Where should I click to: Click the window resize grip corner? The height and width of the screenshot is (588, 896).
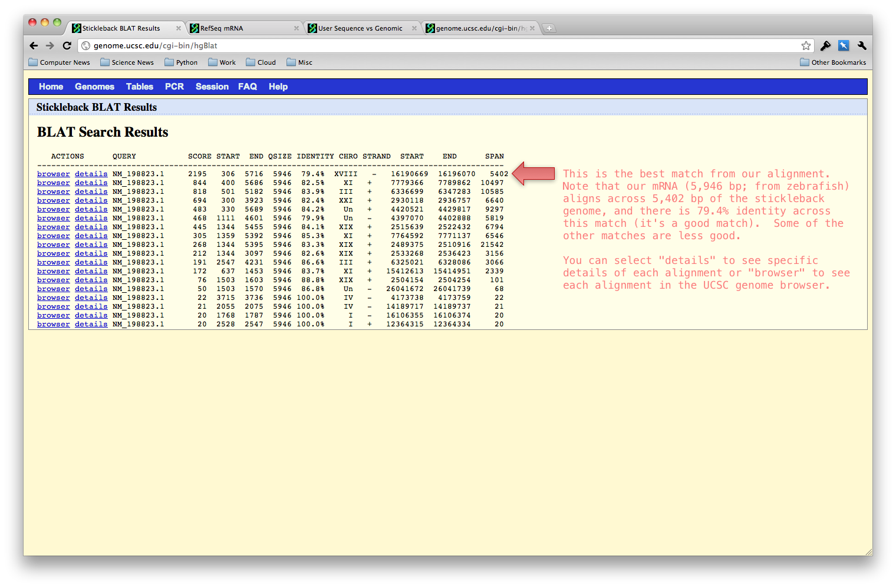(x=868, y=551)
